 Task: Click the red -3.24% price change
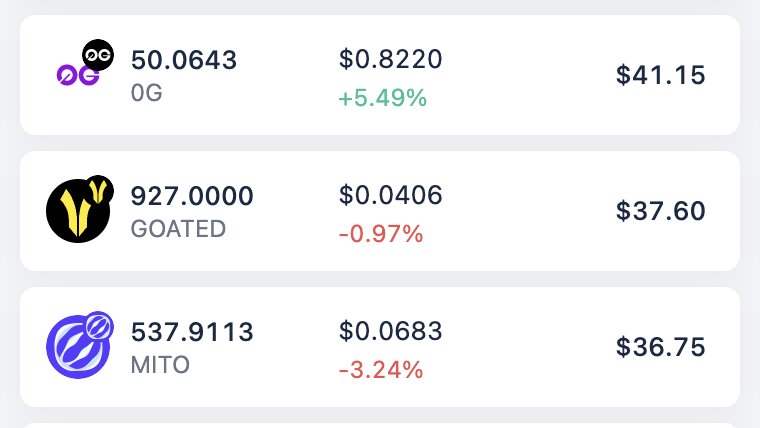381,370
